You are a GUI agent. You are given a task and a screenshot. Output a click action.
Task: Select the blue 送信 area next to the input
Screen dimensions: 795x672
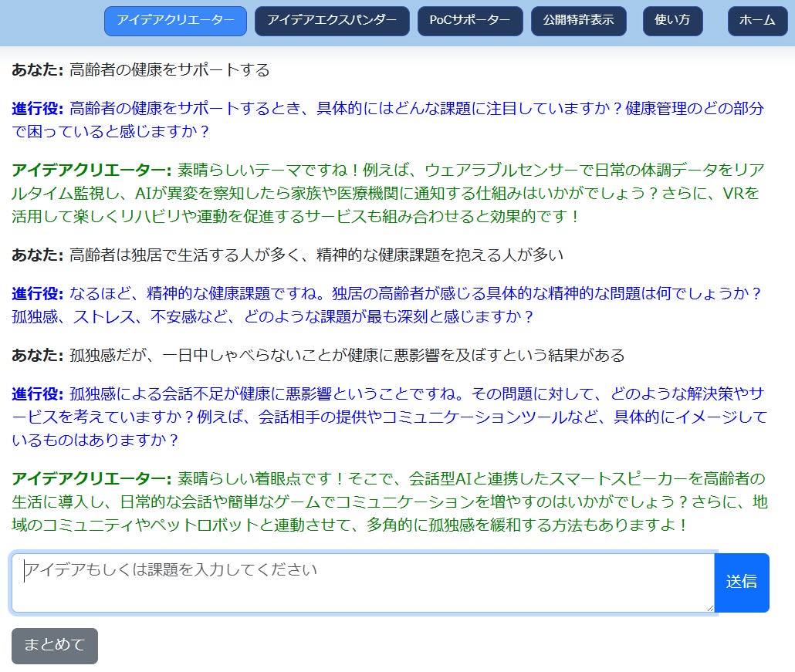click(x=742, y=583)
